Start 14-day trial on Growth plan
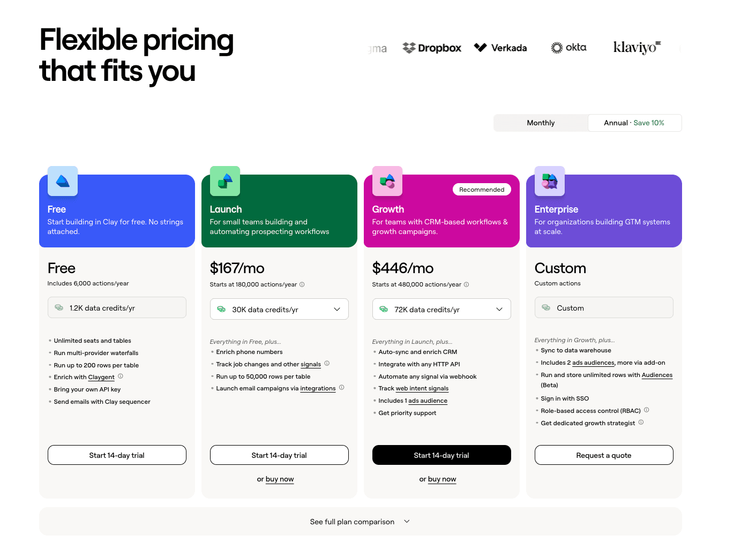The height and width of the screenshot is (550, 756). [x=441, y=455]
